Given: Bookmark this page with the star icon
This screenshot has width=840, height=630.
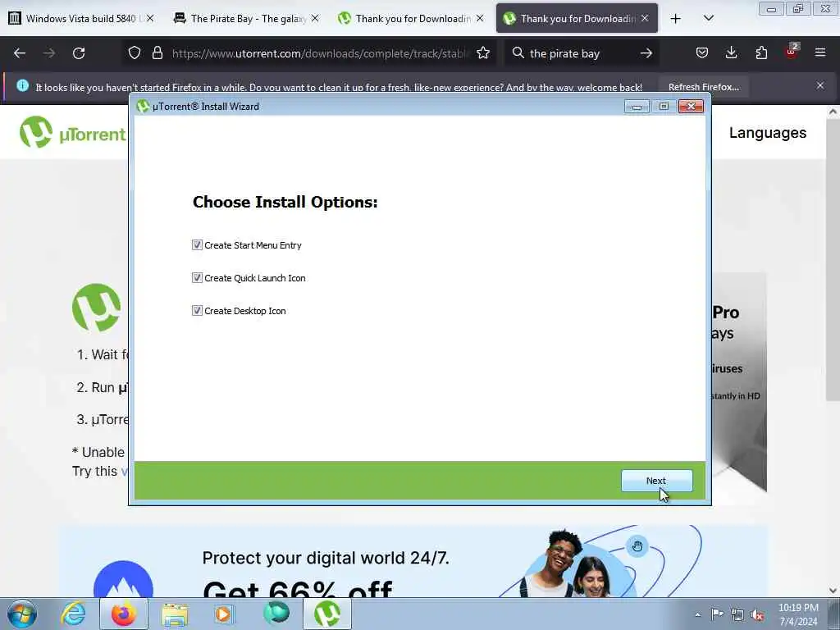Looking at the screenshot, I should pyautogui.click(x=483, y=53).
